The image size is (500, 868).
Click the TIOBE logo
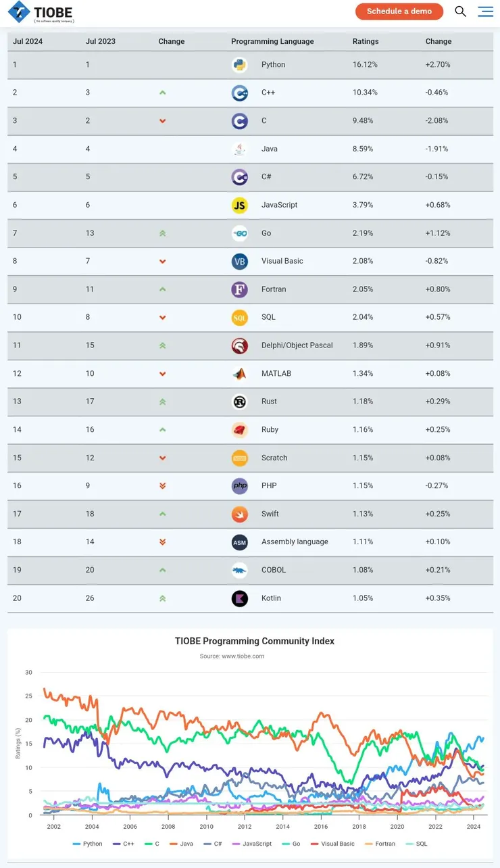click(41, 11)
